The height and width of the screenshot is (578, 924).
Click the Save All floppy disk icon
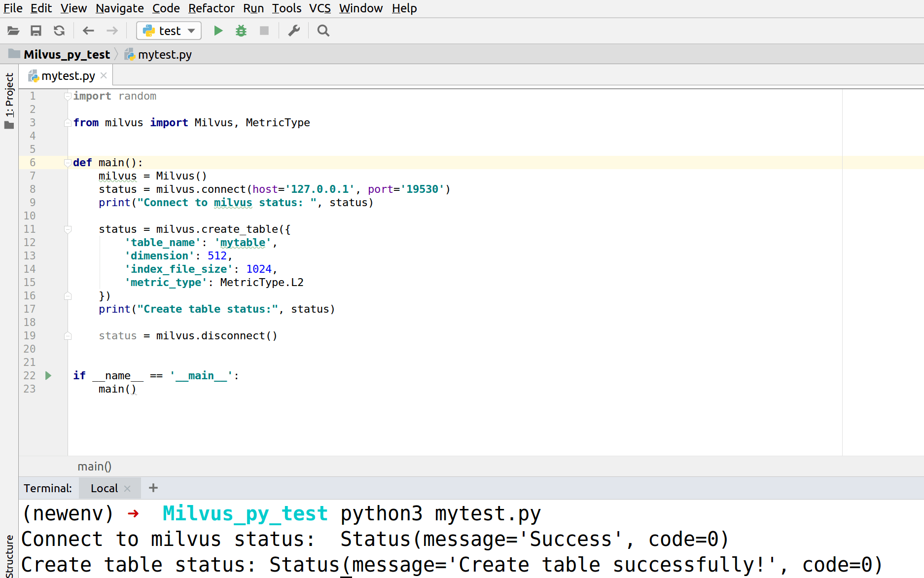point(36,31)
